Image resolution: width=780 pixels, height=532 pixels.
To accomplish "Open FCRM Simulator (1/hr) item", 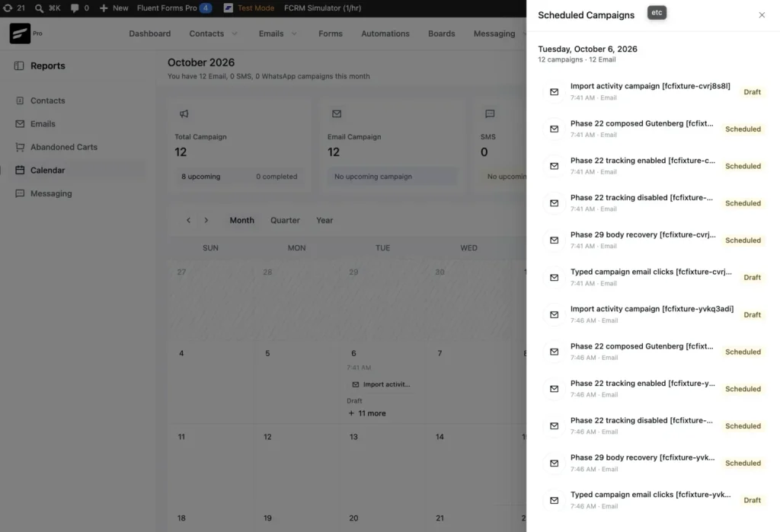I will pyautogui.click(x=322, y=8).
